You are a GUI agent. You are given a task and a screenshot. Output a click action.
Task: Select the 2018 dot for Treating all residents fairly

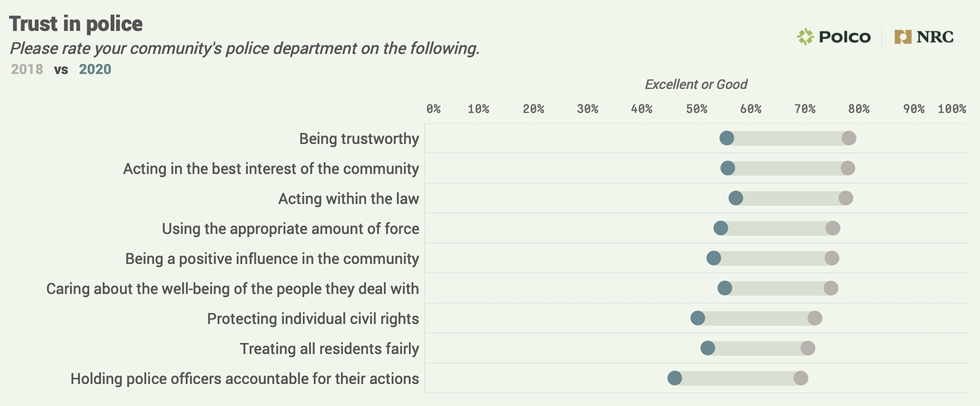pyautogui.click(x=808, y=348)
